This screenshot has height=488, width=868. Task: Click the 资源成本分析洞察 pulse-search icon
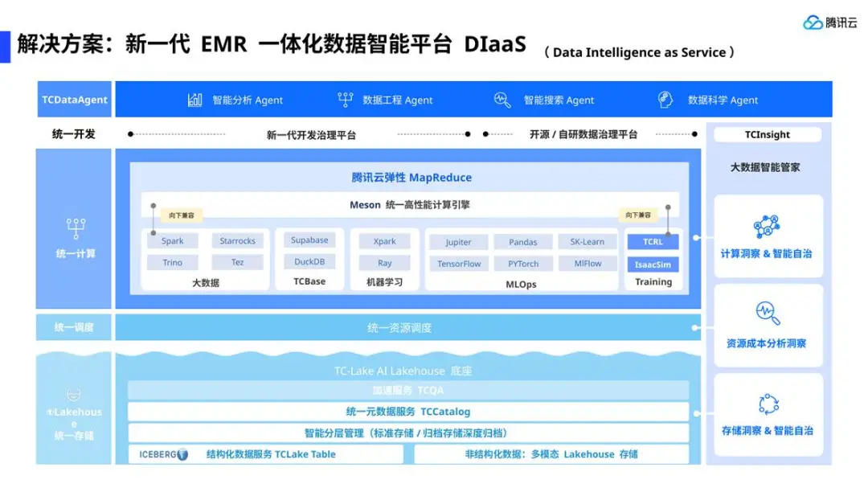pos(768,314)
